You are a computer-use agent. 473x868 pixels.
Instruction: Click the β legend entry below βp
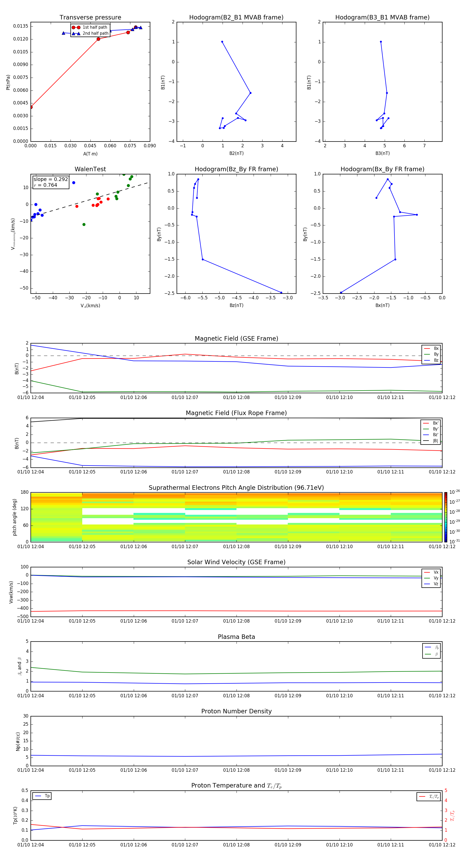tap(431, 654)
